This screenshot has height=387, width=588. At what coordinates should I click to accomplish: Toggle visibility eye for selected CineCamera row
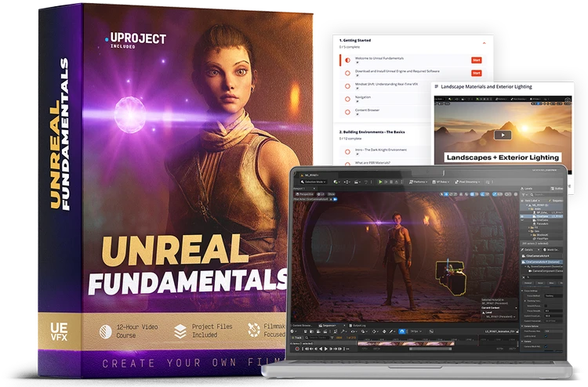pyautogui.click(x=522, y=216)
